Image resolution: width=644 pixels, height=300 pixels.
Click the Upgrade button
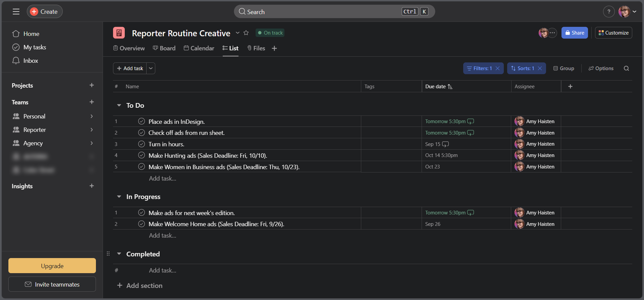52,266
